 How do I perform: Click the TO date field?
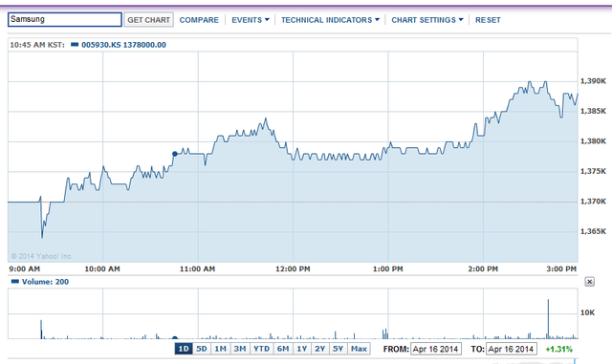tap(512, 349)
